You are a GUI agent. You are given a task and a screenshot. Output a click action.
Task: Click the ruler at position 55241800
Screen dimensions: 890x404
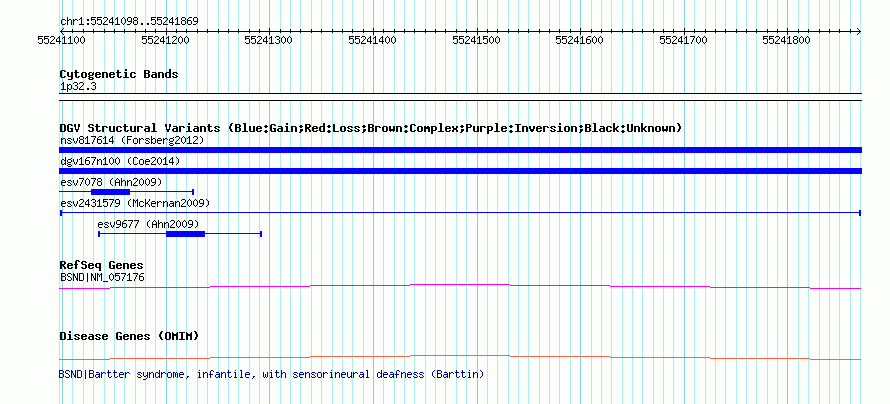787,40
